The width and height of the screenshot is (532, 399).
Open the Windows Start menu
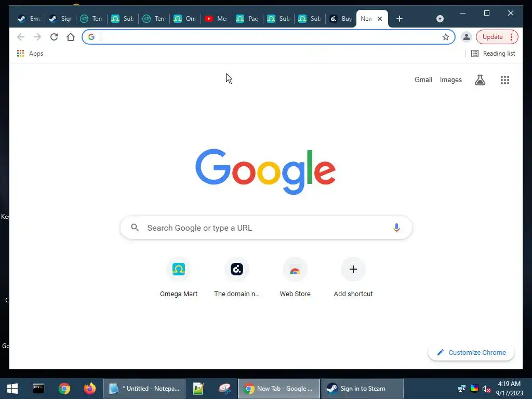(12, 389)
